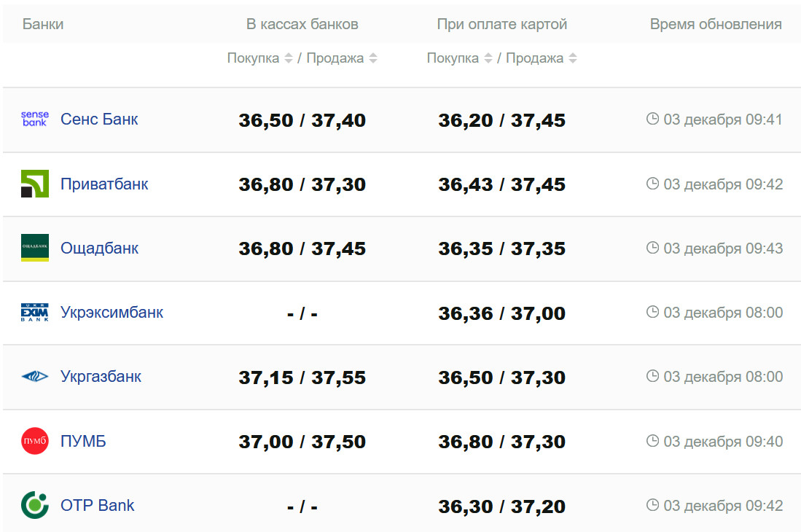This screenshot has width=801, height=532.
Task: Open the OTP Bank link
Action: 98,505
